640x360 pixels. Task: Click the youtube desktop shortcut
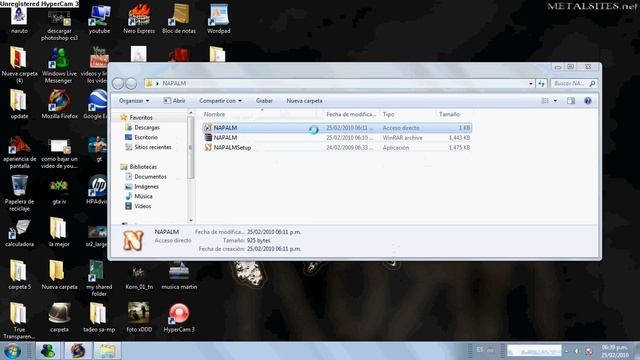point(99,20)
